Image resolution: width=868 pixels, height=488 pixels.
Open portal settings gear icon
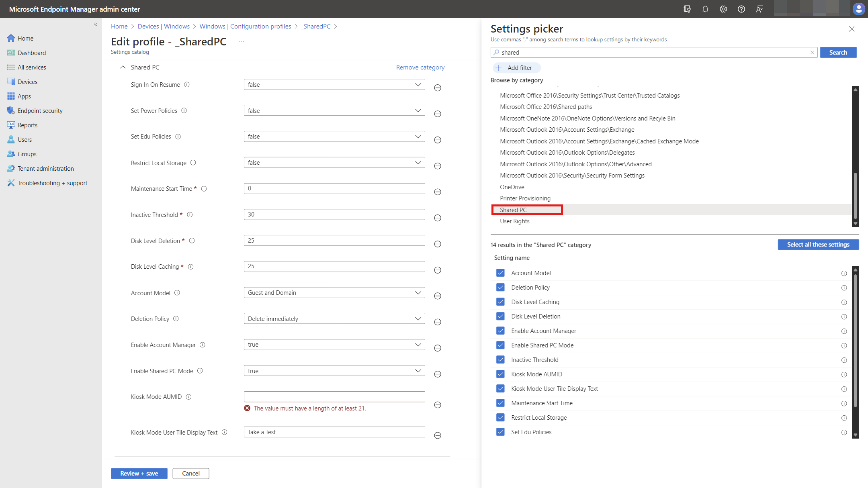pos(723,9)
